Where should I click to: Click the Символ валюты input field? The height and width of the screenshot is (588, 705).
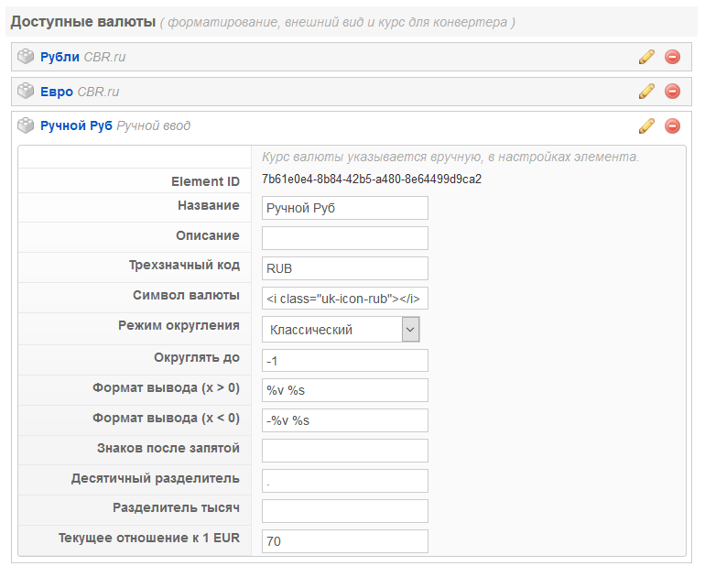pos(344,299)
